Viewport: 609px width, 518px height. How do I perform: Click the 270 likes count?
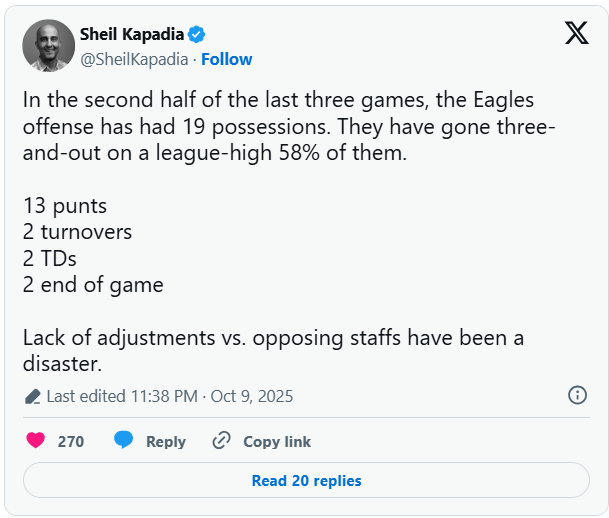[71, 441]
